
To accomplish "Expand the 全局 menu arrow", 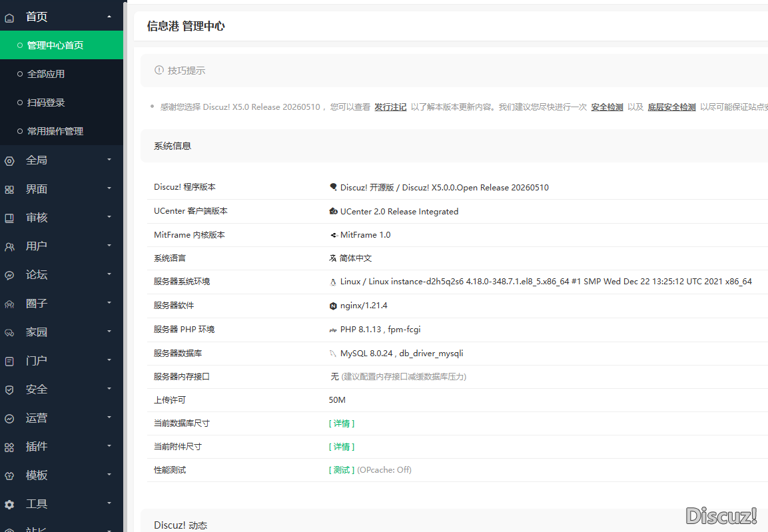I will (x=109, y=160).
